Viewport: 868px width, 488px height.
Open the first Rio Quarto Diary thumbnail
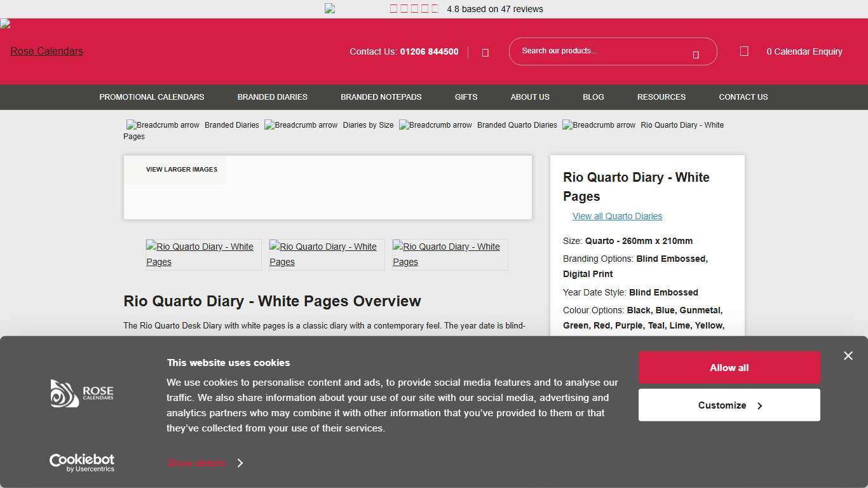click(x=203, y=254)
